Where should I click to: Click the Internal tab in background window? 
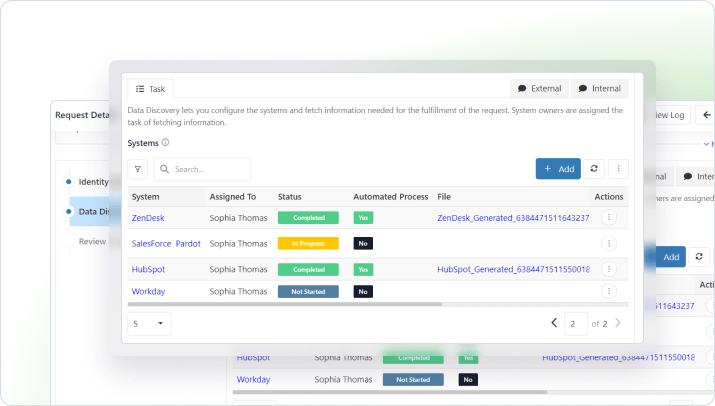click(x=696, y=177)
